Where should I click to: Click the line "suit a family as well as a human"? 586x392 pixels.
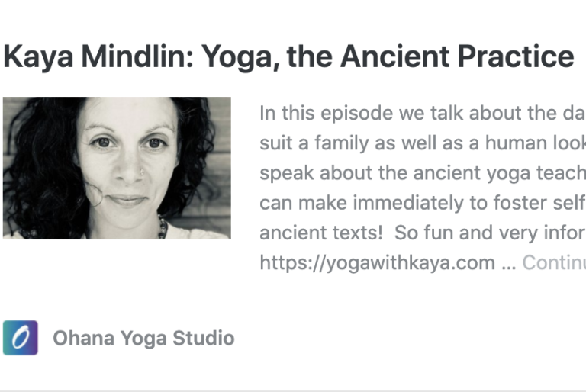click(423, 143)
